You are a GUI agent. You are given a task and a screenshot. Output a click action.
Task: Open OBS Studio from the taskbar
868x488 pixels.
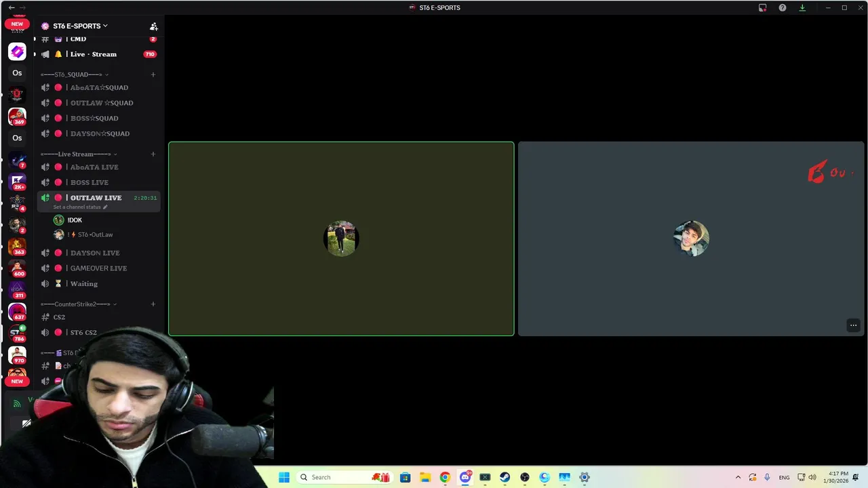tap(525, 477)
